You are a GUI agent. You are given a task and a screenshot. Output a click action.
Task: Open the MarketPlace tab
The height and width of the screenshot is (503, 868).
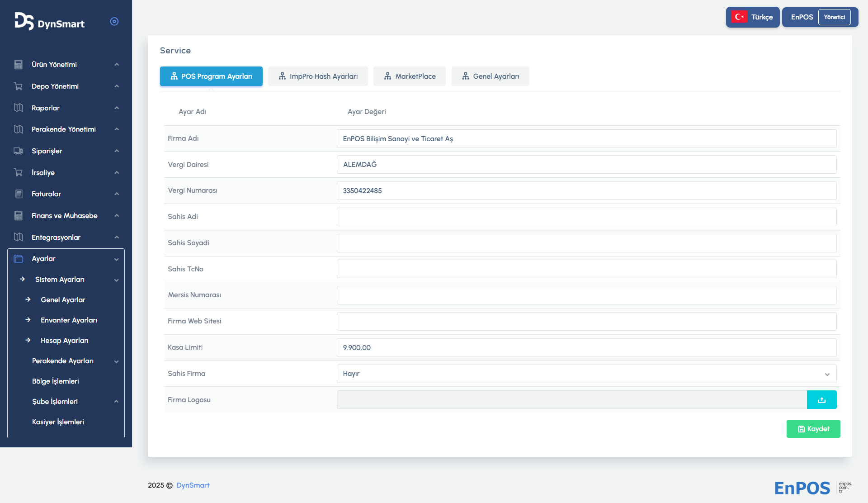[x=410, y=76]
